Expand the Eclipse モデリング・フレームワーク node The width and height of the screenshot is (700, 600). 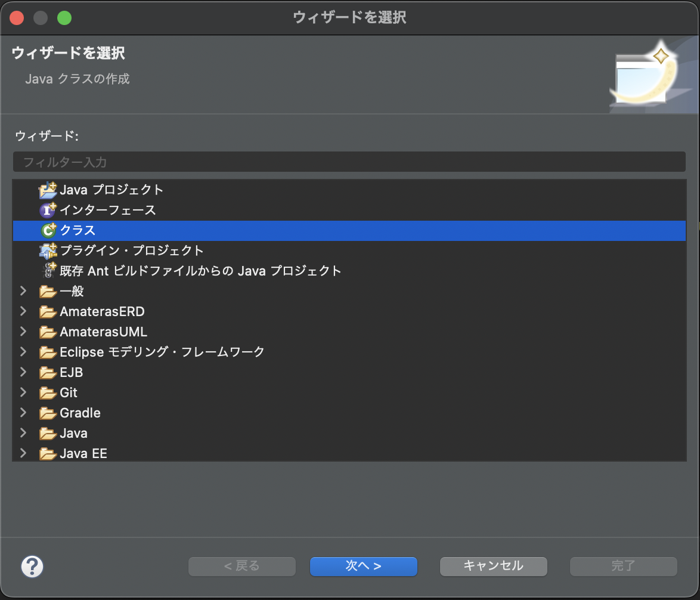(23, 352)
